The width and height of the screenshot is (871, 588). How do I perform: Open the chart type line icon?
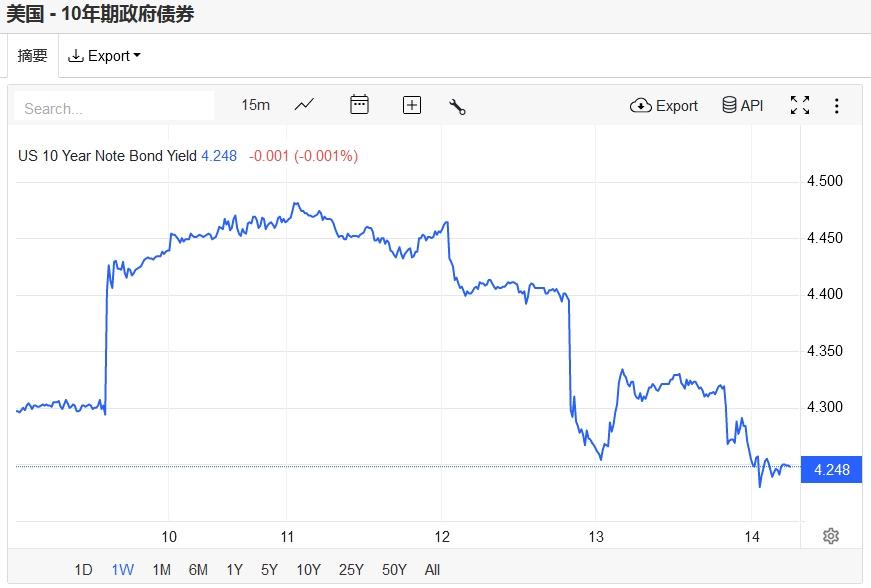click(304, 105)
